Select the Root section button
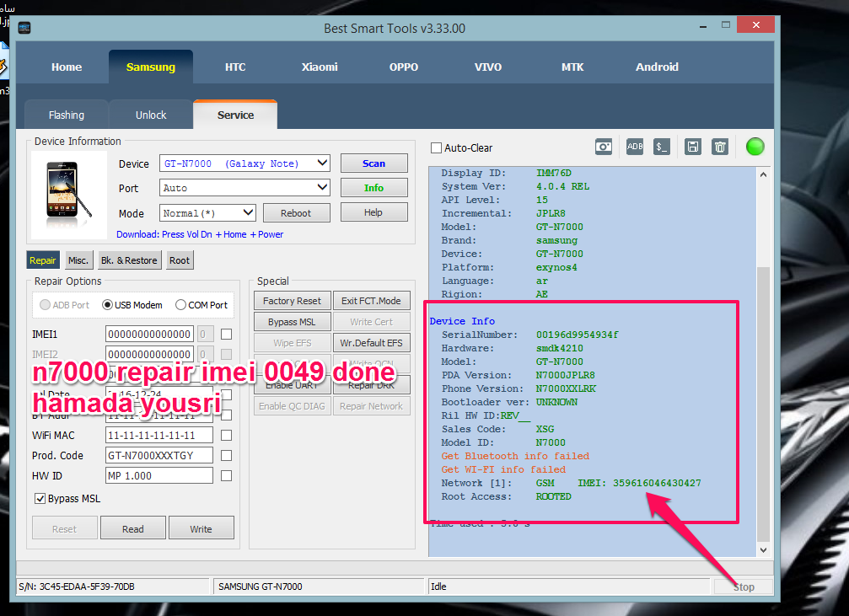Image resolution: width=849 pixels, height=616 pixels. [x=180, y=260]
